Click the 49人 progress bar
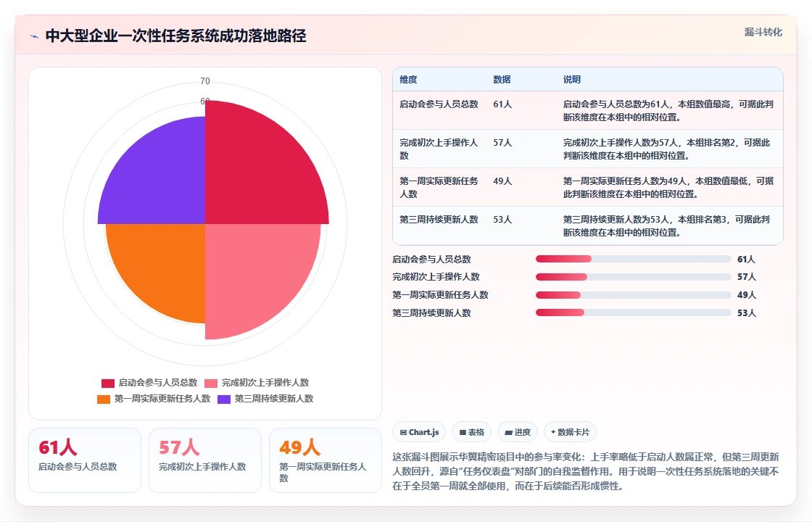Screen dimensions: 812x522 [633, 295]
